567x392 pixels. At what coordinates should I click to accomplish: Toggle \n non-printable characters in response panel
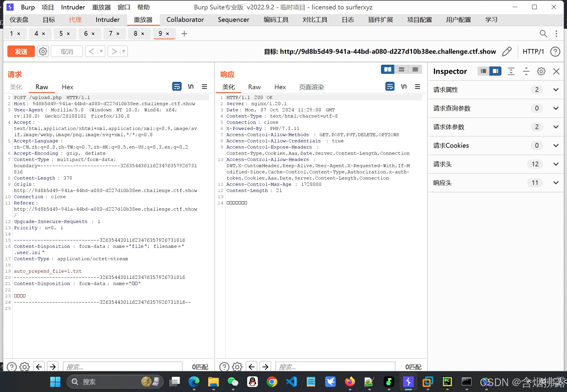coord(404,87)
